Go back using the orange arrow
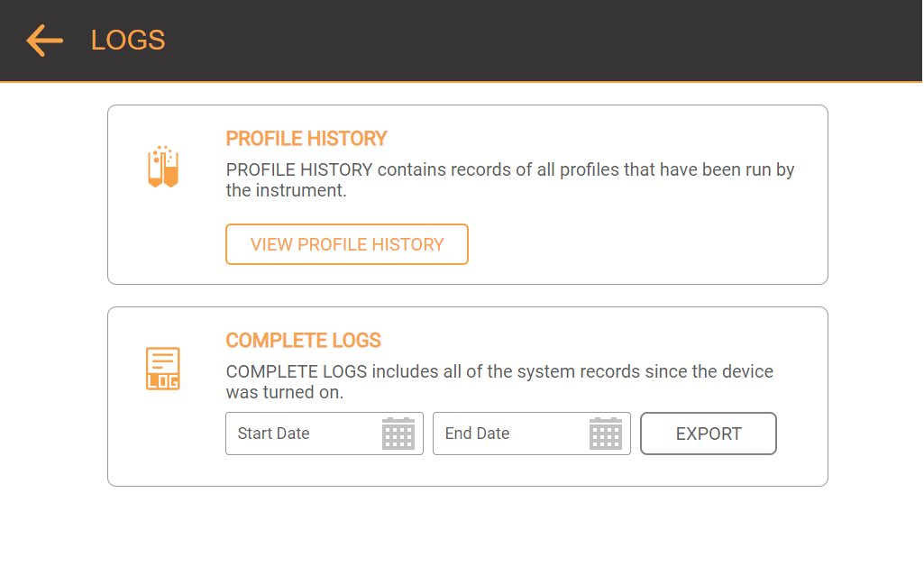Screen dimensions: 924x566 pos(45,40)
